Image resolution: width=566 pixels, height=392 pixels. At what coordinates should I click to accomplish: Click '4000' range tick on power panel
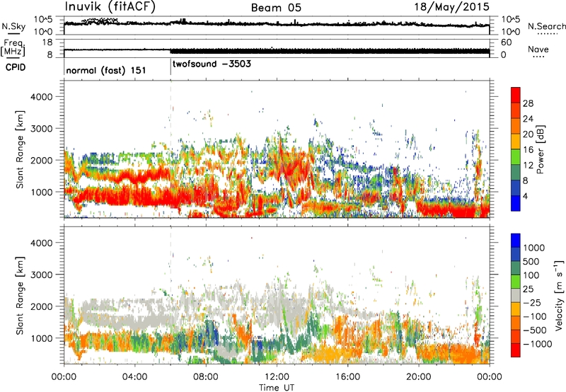coord(42,97)
